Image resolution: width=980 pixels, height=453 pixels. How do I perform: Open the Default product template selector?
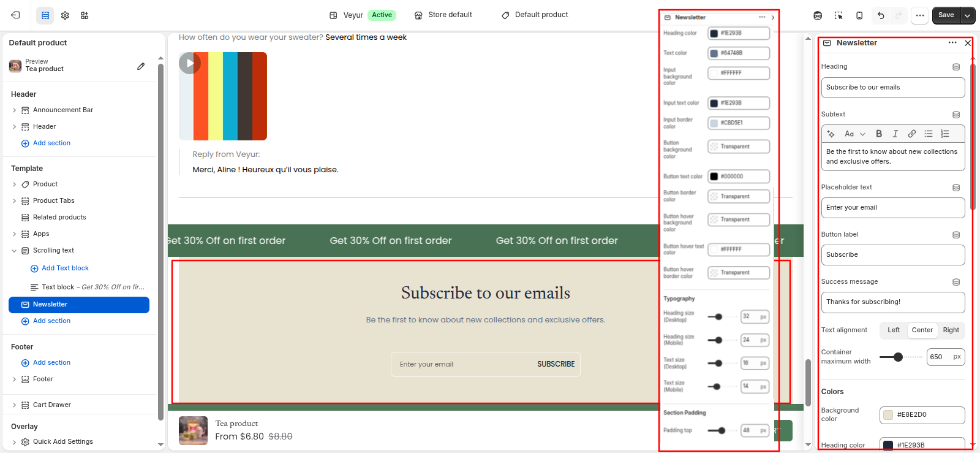535,15
